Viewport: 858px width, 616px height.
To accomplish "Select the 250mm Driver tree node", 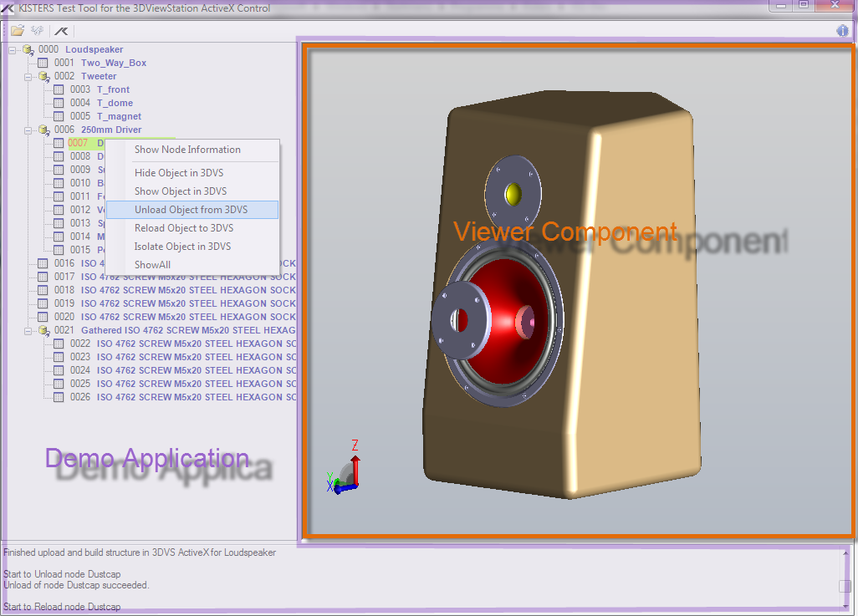I will pyautogui.click(x=98, y=130).
